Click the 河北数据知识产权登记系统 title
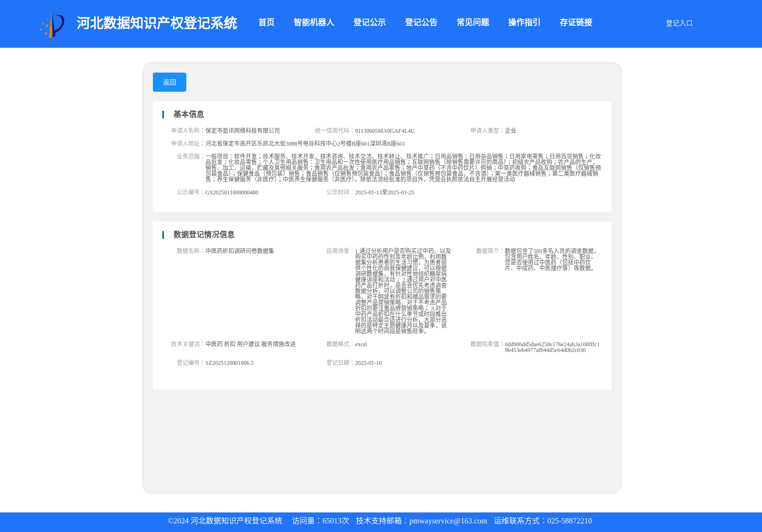The image size is (762, 532). [x=157, y=23]
